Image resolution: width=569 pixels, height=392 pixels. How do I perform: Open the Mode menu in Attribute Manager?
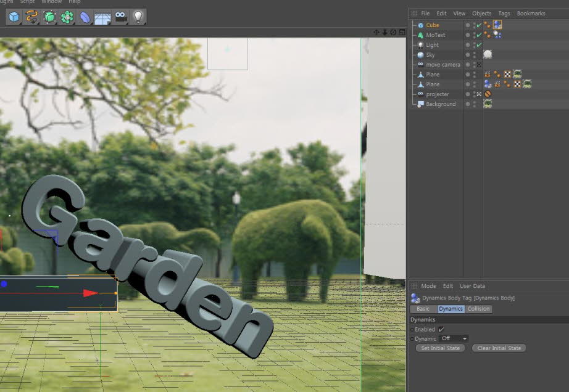click(x=428, y=286)
